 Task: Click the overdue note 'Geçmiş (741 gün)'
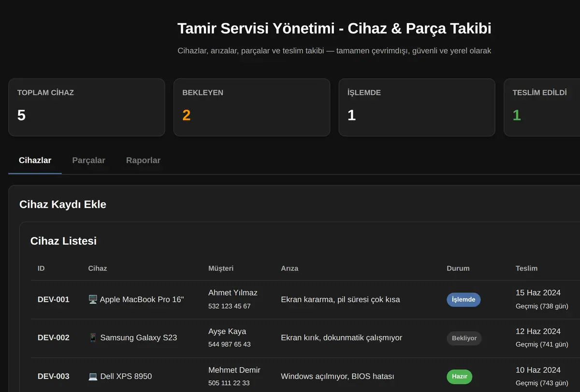pos(542,345)
